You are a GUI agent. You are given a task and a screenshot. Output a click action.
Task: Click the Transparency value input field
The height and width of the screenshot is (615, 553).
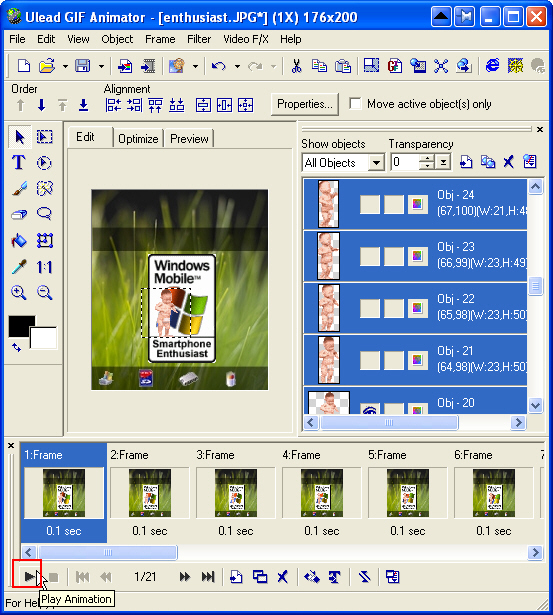[x=405, y=162]
